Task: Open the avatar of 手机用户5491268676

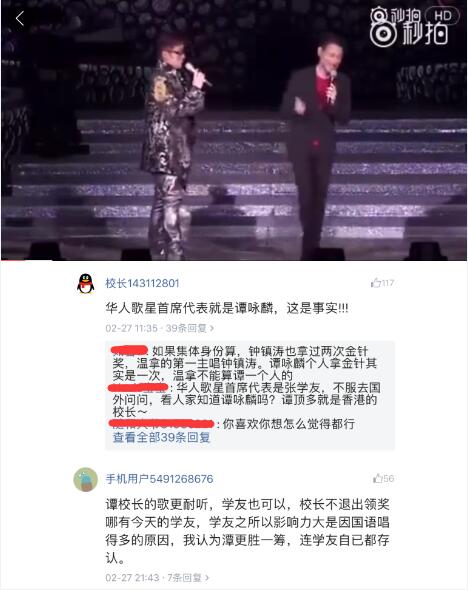Action: (x=86, y=479)
